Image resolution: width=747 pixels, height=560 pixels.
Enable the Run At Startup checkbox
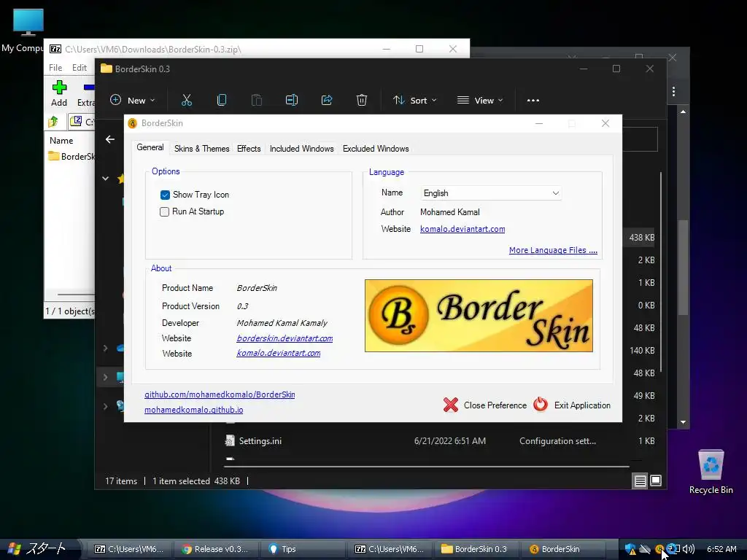[x=164, y=211]
